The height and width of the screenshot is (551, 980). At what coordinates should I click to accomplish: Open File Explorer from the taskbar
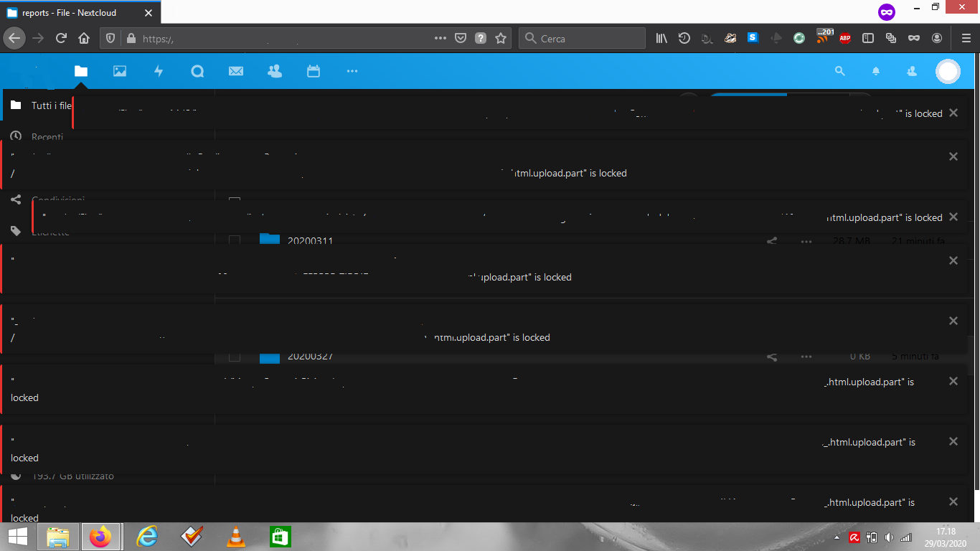tap(58, 537)
